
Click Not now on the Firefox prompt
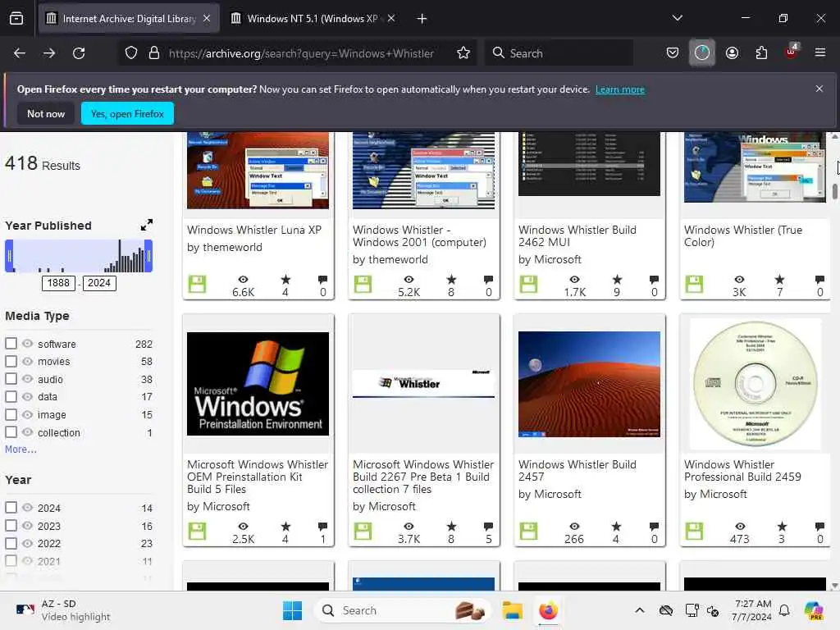click(46, 113)
